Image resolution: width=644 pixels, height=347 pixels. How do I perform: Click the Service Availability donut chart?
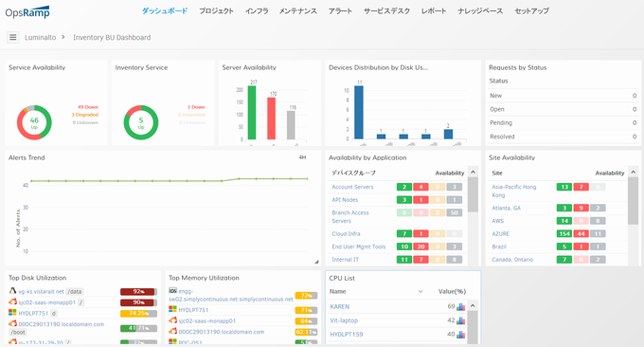[34, 122]
